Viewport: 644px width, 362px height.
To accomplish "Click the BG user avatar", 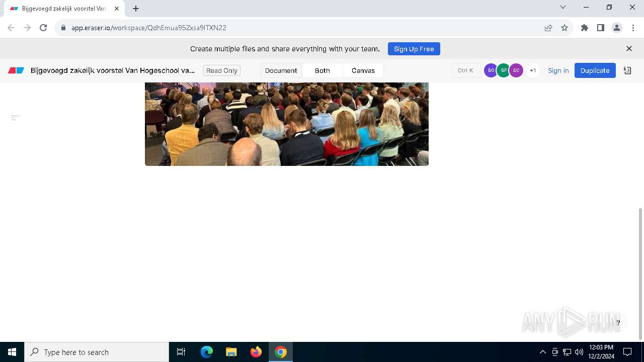I will (x=491, y=70).
